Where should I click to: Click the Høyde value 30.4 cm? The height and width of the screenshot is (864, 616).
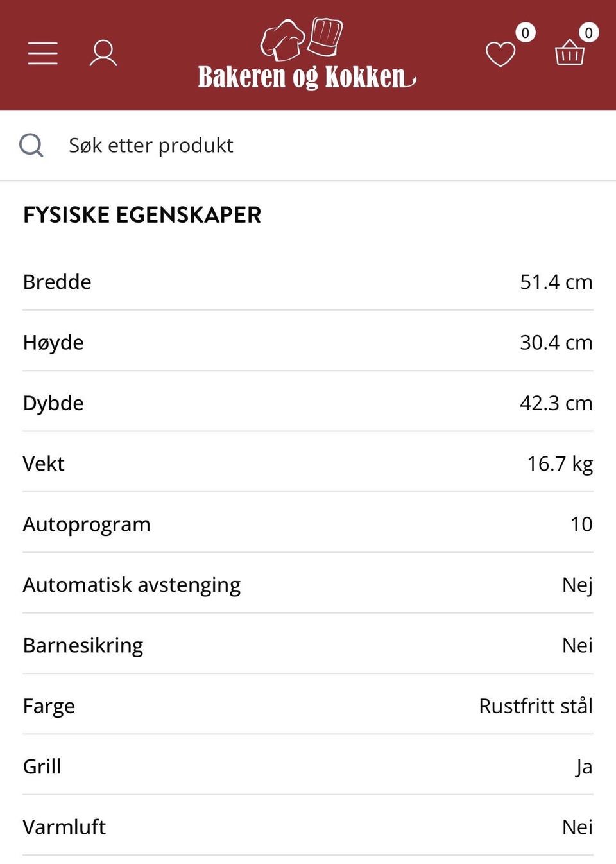(556, 343)
